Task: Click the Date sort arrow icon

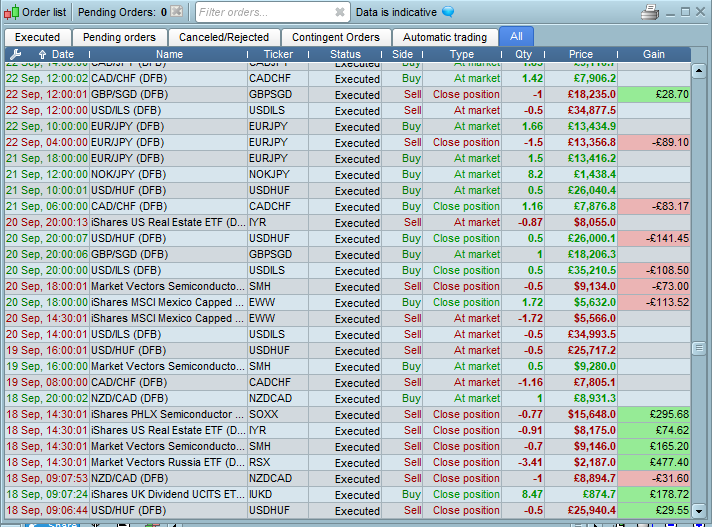Action: click(x=42, y=54)
